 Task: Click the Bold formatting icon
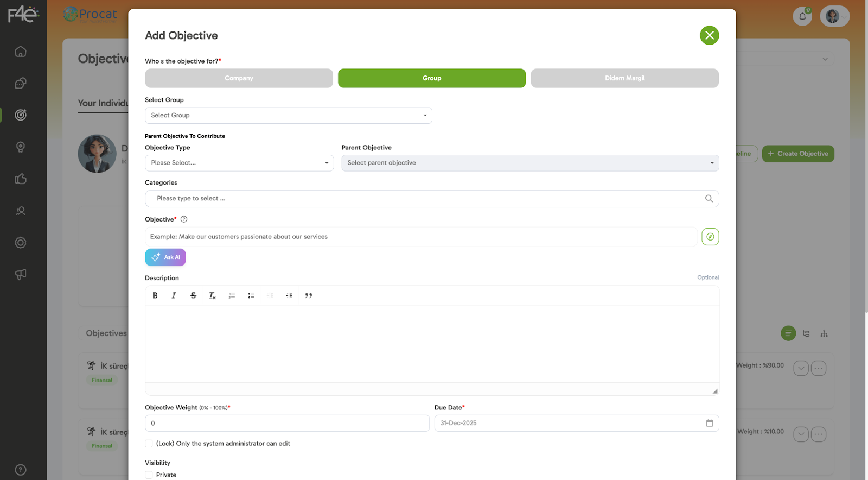tap(155, 295)
